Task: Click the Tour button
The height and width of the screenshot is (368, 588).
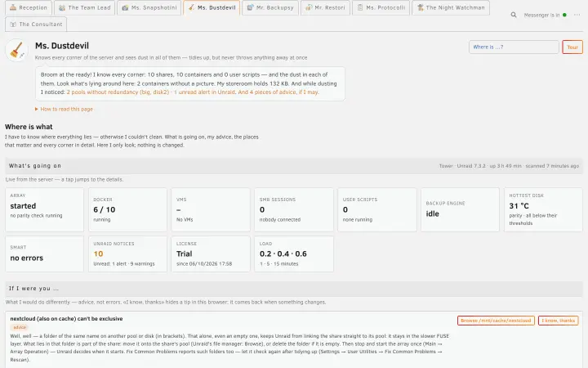Action: pos(572,47)
